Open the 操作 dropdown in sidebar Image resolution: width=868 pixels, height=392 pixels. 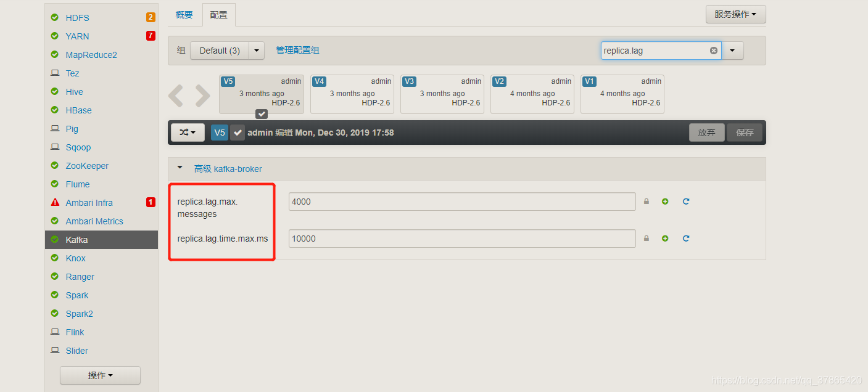(100, 375)
